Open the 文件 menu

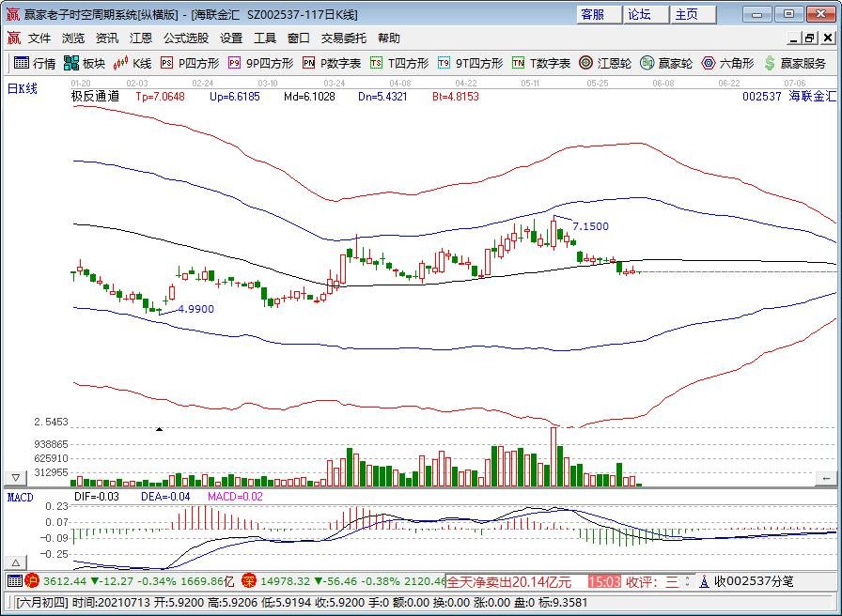pyautogui.click(x=39, y=38)
